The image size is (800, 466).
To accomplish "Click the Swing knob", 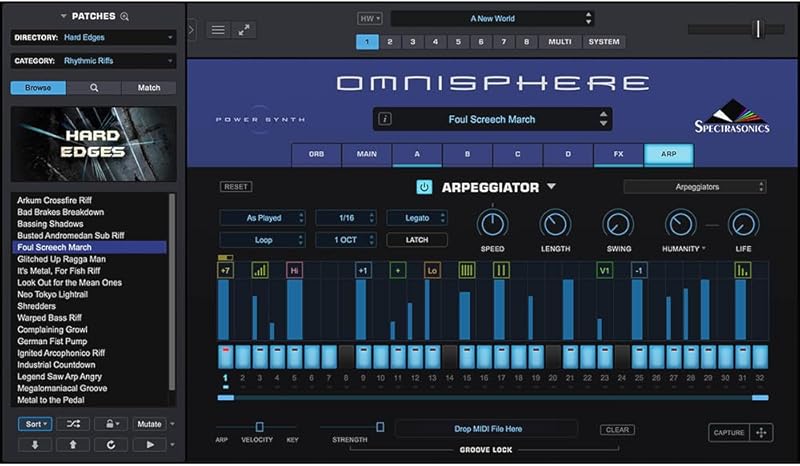I will point(618,224).
